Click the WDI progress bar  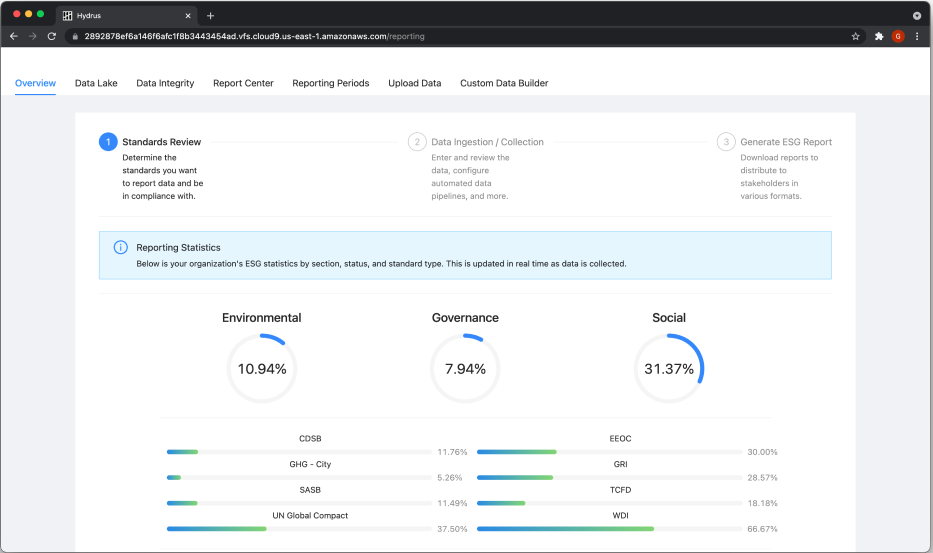pyautogui.click(x=610, y=529)
